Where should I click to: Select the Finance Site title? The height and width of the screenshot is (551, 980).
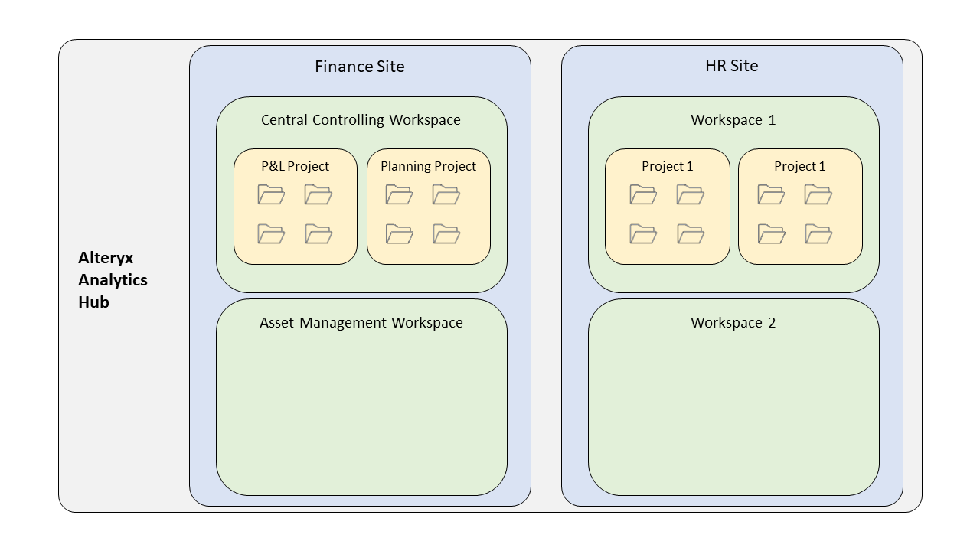click(x=360, y=67)
